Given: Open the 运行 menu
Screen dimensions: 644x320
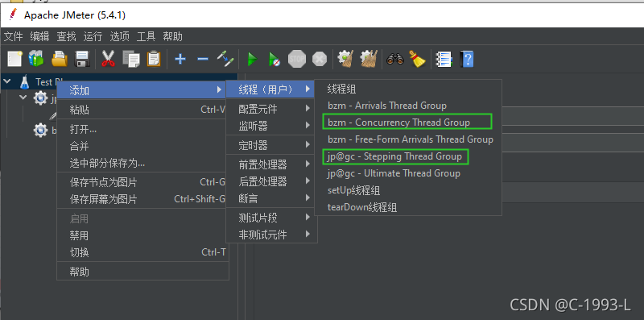Looking at the screenshot, I should tap(93, 36).
